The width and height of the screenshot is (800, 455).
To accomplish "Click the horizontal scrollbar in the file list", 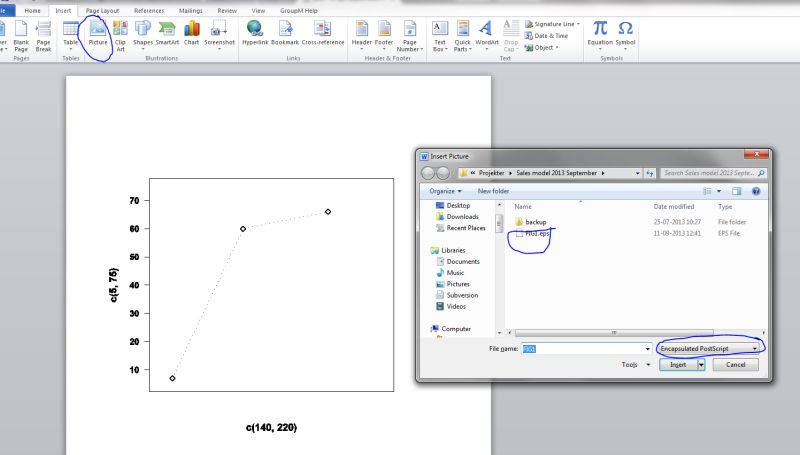I will pyautogui.click(x=614, y=333).
